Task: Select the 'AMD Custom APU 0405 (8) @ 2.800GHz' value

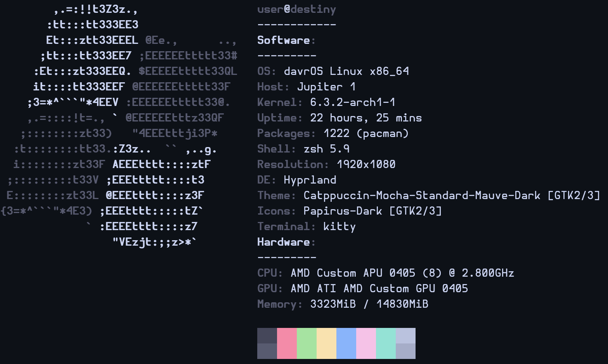Action: pos(402,273)
